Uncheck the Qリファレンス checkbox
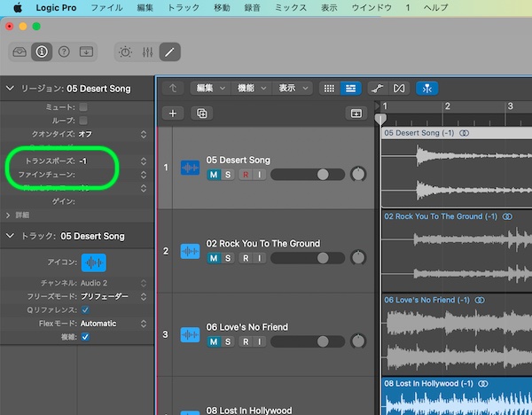The image size is (532, 415). [x=85, y=309]
